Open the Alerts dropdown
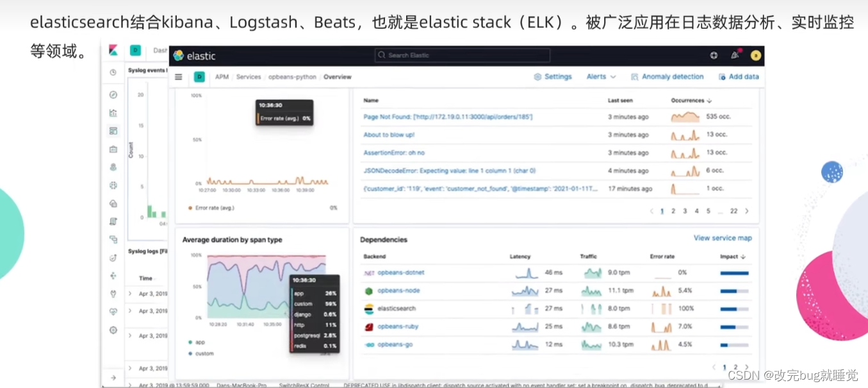This screenshot has width=868, height=388. pyautogui.click(x=601, y=77)
